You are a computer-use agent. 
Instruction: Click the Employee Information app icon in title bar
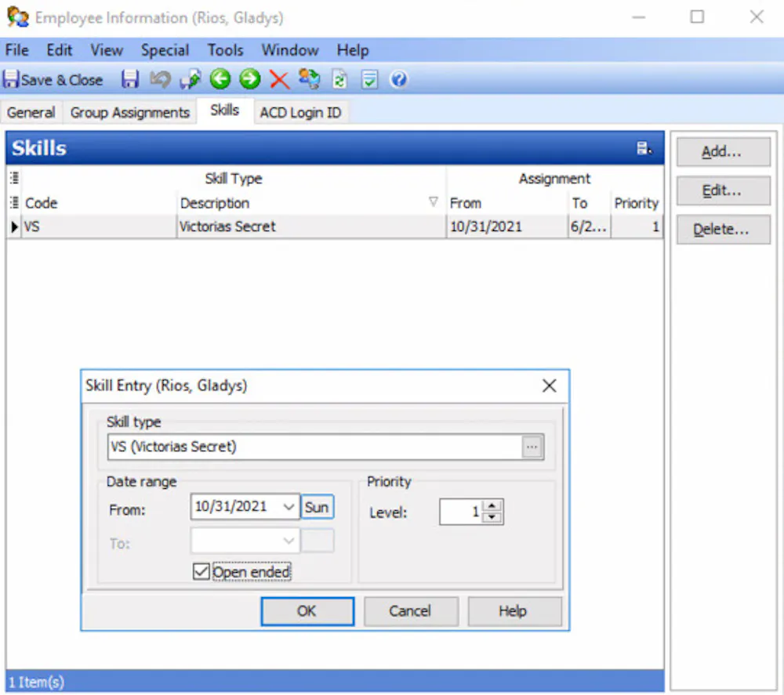click(17, 17)
